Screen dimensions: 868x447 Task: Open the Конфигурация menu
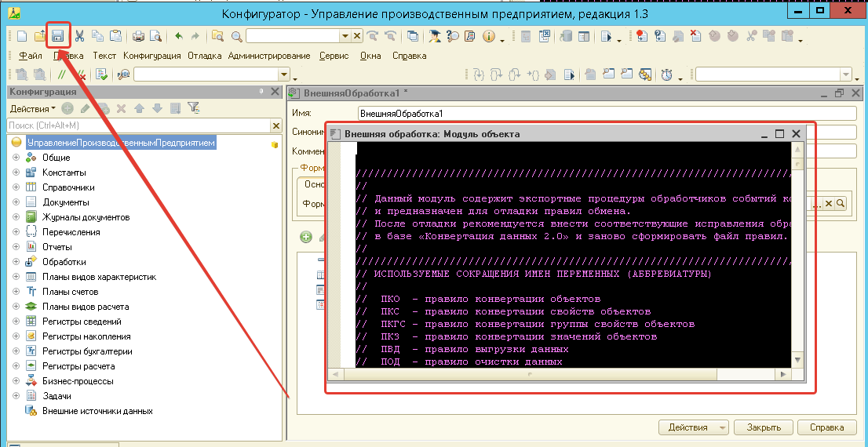[151, 56]
